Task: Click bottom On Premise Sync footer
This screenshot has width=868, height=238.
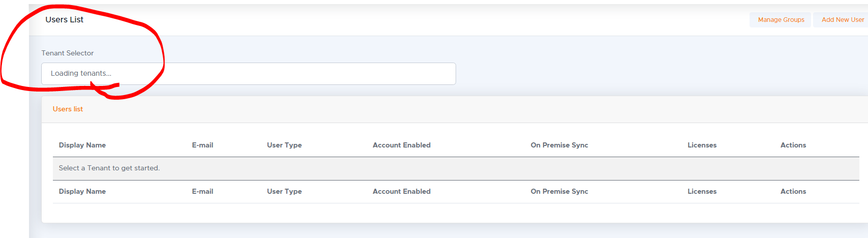Action: (559, 191)
